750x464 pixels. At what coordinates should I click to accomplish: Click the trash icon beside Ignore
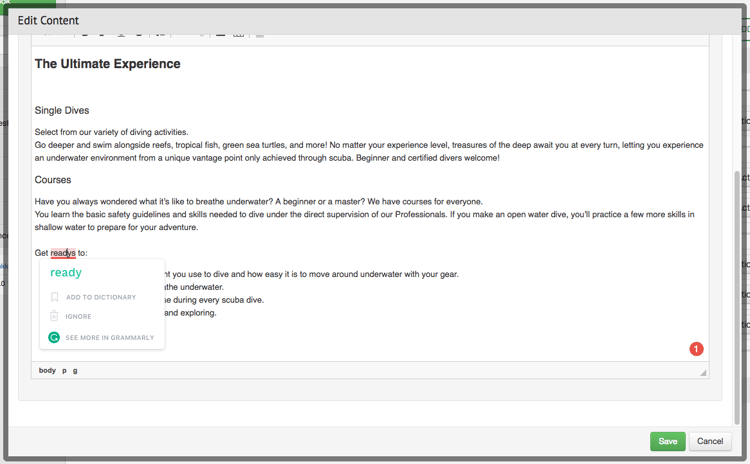(55, 316)
